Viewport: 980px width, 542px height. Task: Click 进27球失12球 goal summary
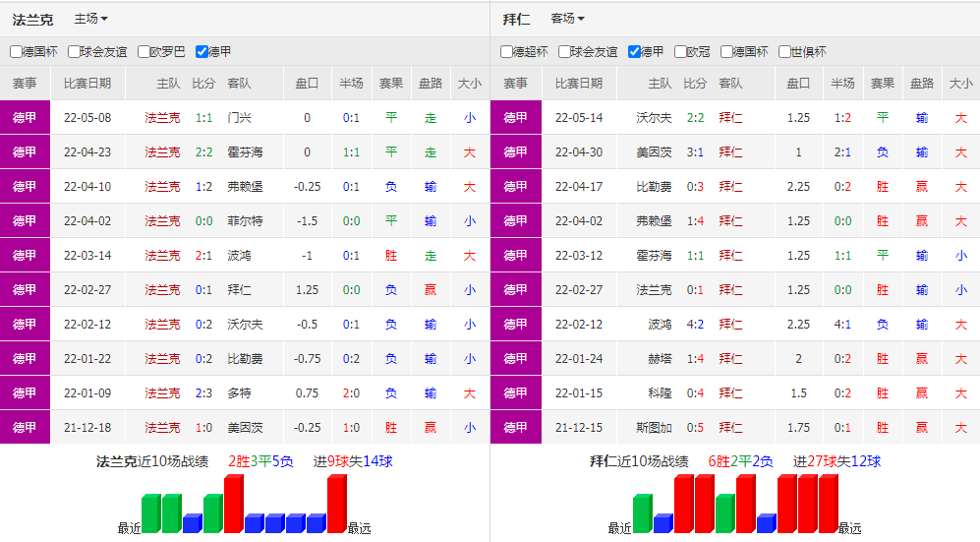pos(836,462)
